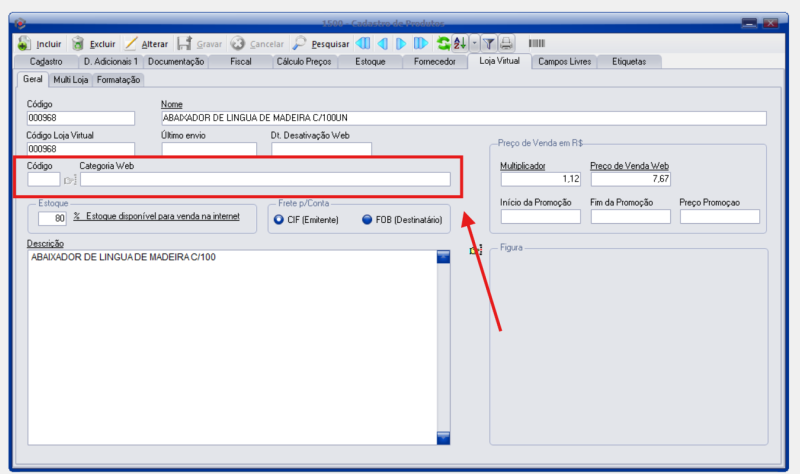Click the printer icon in toolbar
This screenshot has width=800, height=474.
[507, 44]
